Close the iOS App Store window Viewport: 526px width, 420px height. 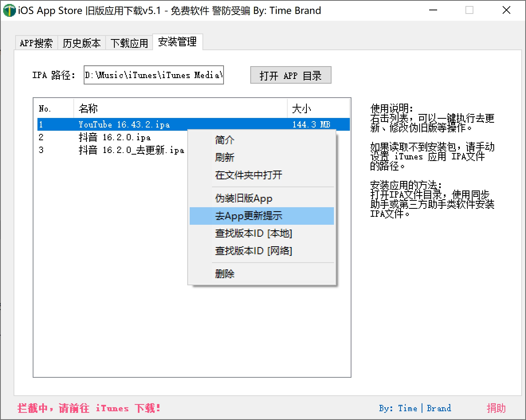(x=506, y=10)
